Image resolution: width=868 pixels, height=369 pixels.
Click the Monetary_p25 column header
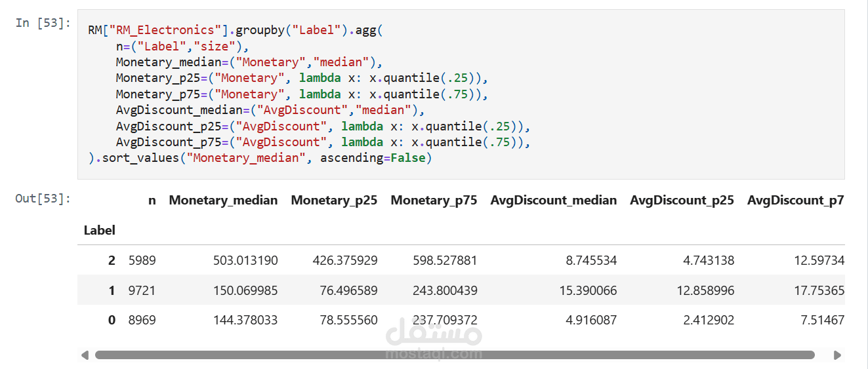point(335,201)
